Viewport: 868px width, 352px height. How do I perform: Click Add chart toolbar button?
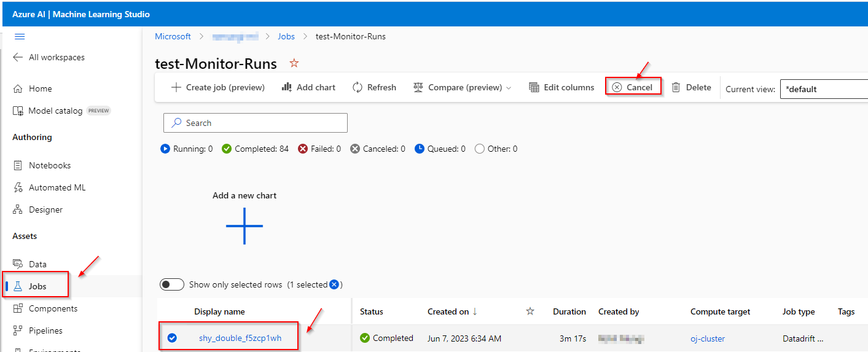pos(308,87)
